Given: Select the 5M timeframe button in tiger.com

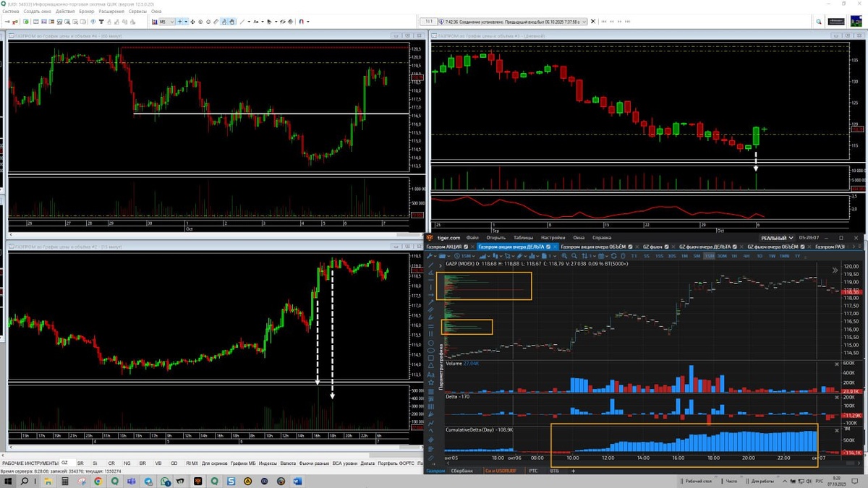Looking at the screenshot, I should pos(697,254).
